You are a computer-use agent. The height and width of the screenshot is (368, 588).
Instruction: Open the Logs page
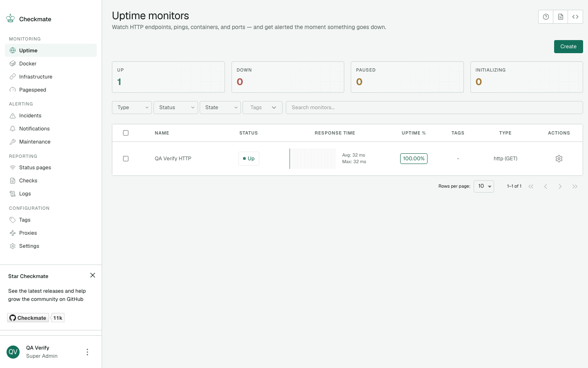(x=51, y=193)
